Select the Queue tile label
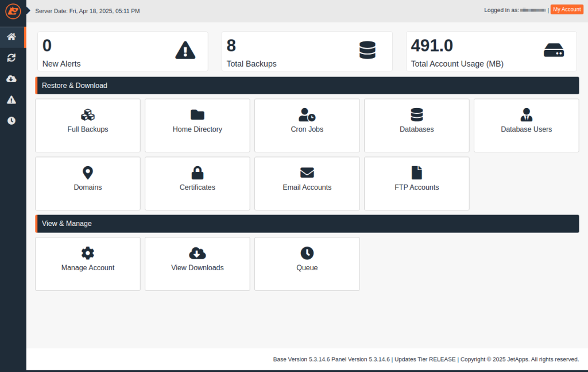Screen dimensions: 588x372 (307, 268)
